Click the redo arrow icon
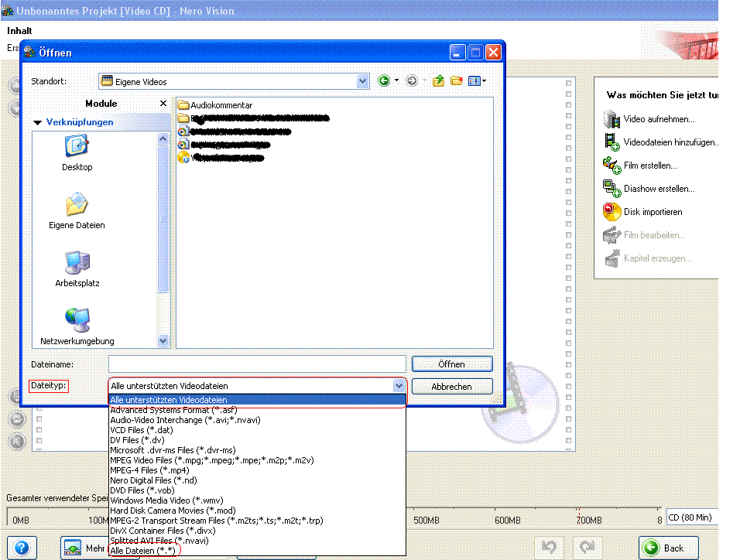Viewport: 740px width, 560px height. [587, 548]
